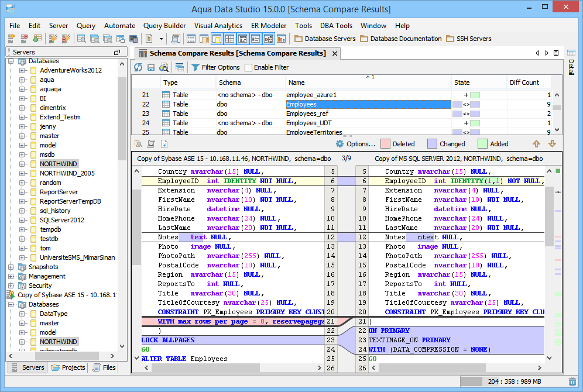Click the Filter Options funnel icon

coord(196,67)
